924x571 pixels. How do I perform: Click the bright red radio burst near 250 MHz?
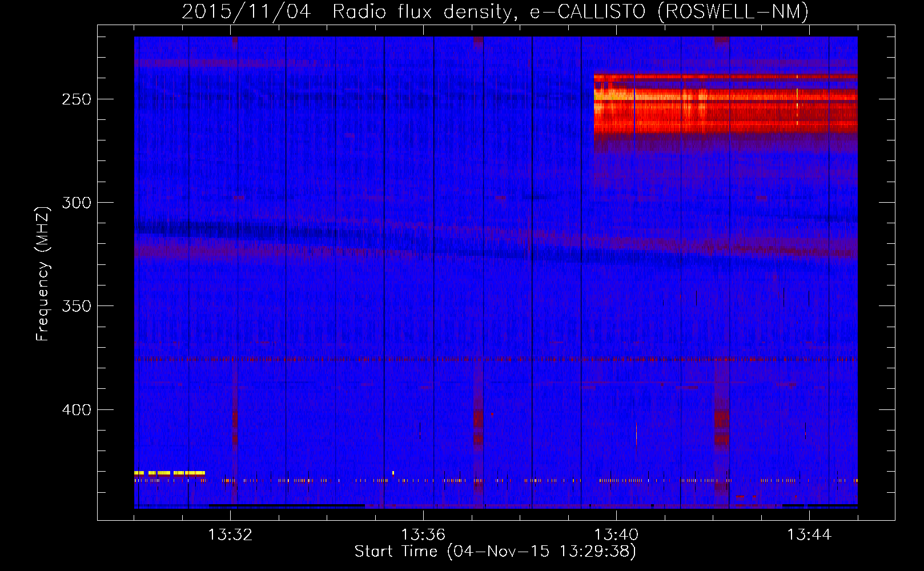(x=725, y=104)
